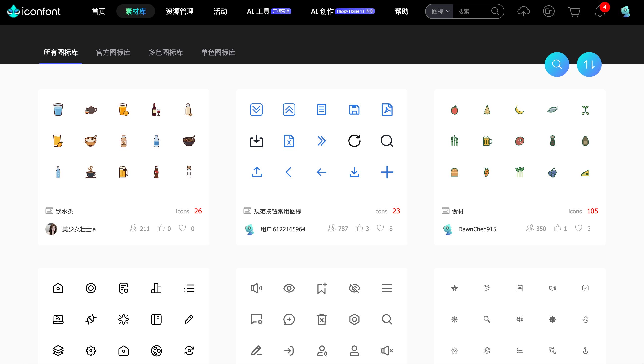The image size is (644, 364).
Task: Open the 帮助 menu
Action: pyautogui.click(x=402, y=11)
